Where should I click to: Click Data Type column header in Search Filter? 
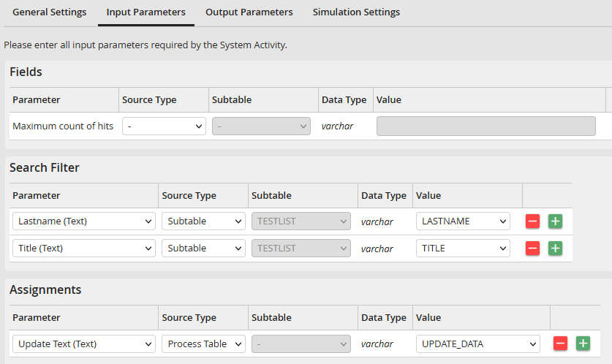coord(384,195)
